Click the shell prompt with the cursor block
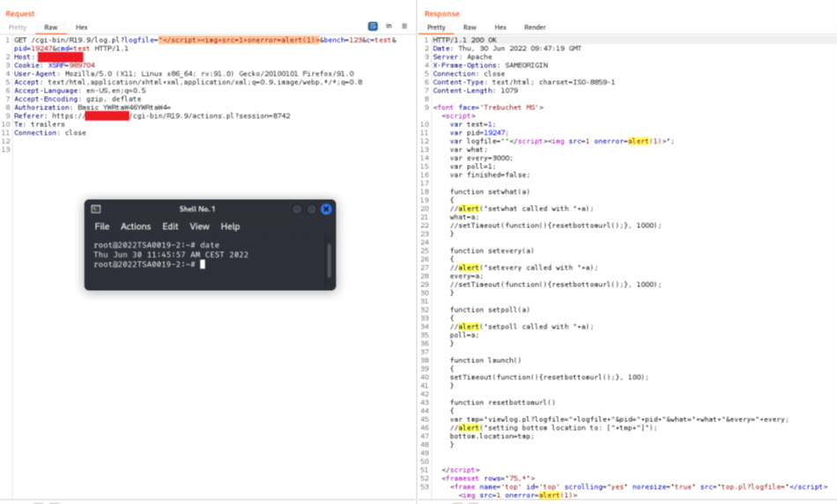Viewport: 837px width, 504px height. coord(150,264)
